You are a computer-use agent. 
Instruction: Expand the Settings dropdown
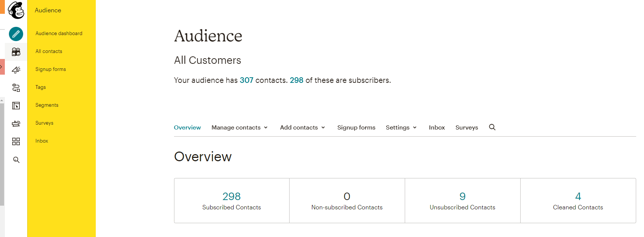pos(401,128)
